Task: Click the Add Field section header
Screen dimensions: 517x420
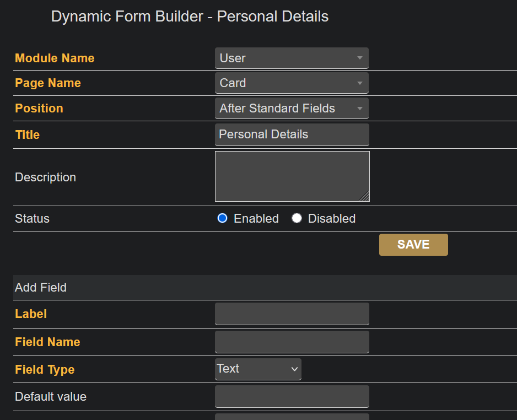Action: pos(41,287)
